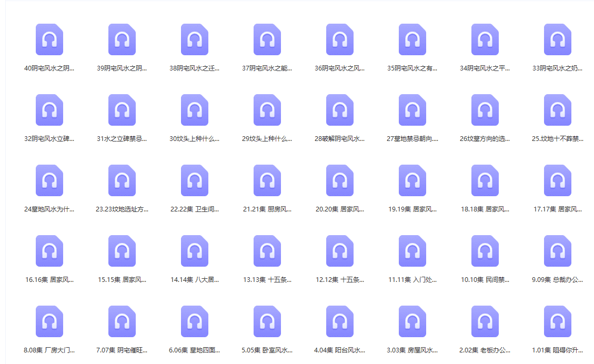Image resolution: width=594 pixels, height=364 pixels.
Task: Click the 14.14集 八大居 headphone icon
Action: tap(195, 251)
